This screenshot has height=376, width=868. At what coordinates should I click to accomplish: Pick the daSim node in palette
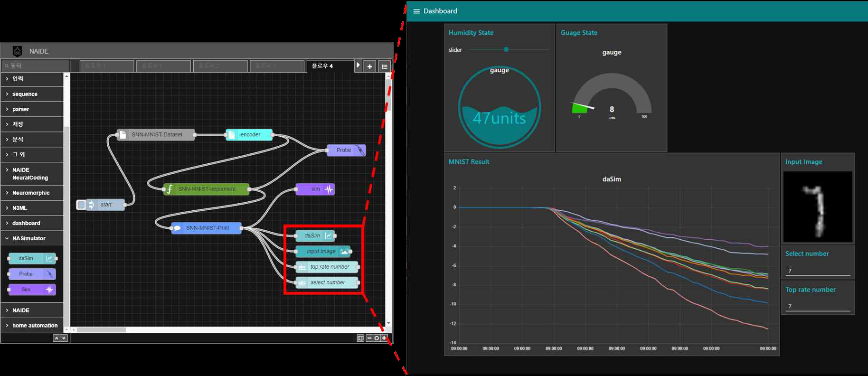click(x=32, y=258)
